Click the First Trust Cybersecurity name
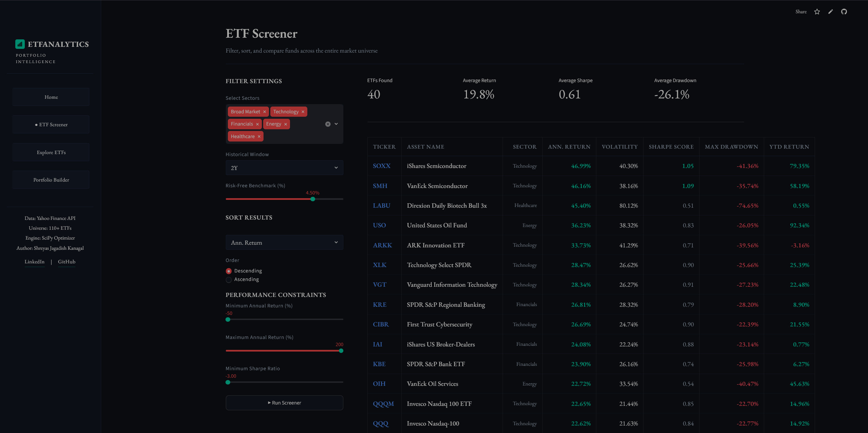Viewport: 868px width, 433px height. 439,324
